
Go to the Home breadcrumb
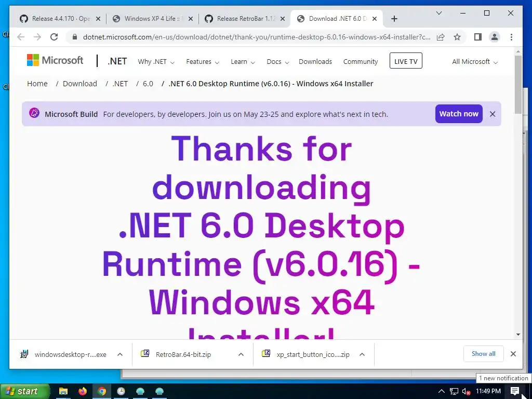click(x=37, y=84)
